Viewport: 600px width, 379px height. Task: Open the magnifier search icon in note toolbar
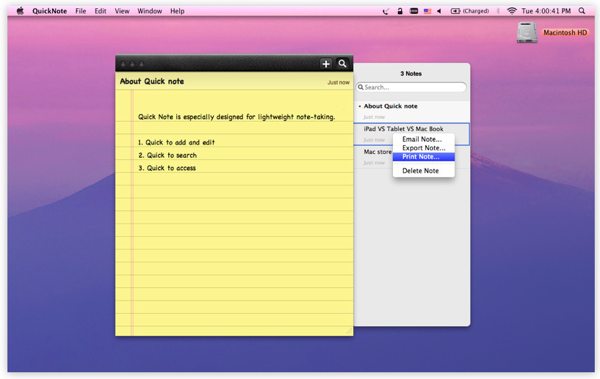(x=342, y=64)
